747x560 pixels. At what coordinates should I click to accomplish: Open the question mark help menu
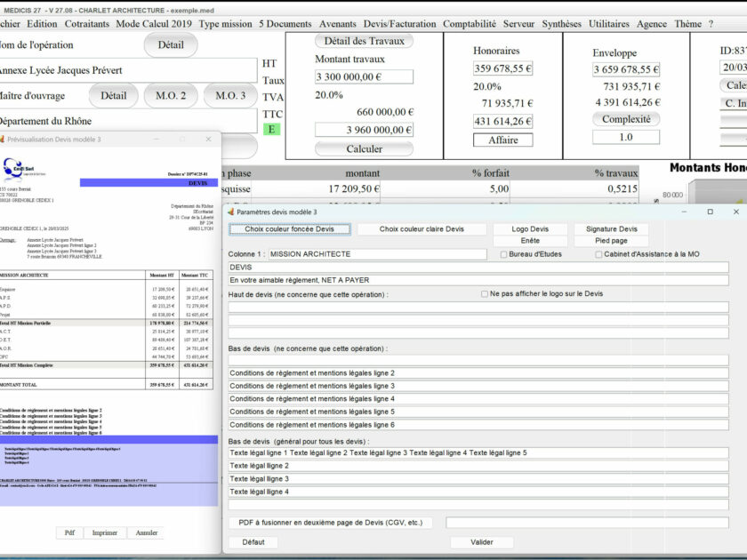click(x=711, y=24)
